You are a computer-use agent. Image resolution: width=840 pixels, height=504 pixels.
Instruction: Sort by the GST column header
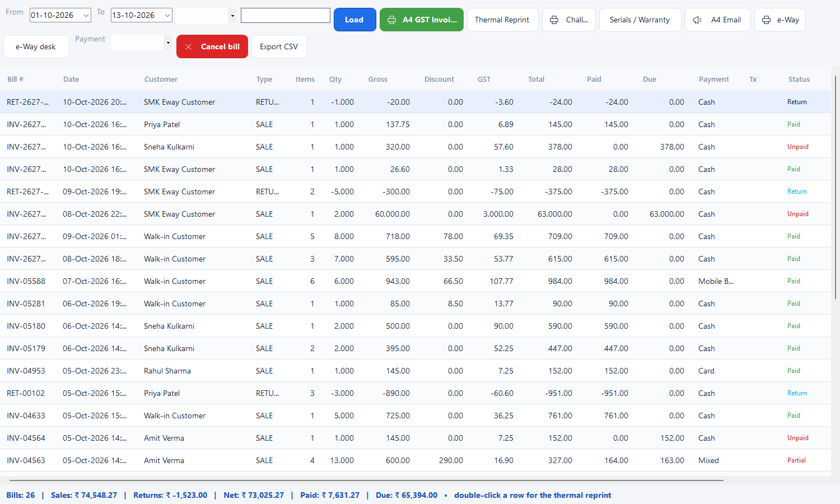pos(484,79)
